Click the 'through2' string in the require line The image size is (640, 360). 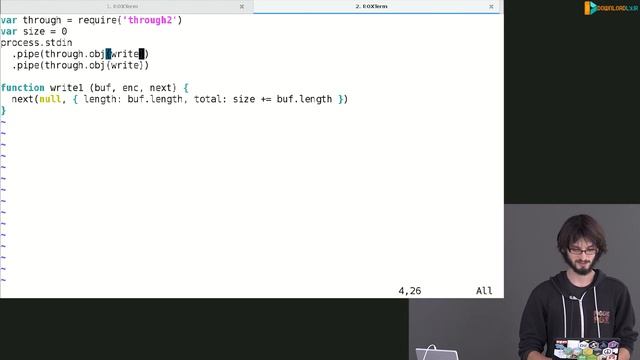point(150,20)
